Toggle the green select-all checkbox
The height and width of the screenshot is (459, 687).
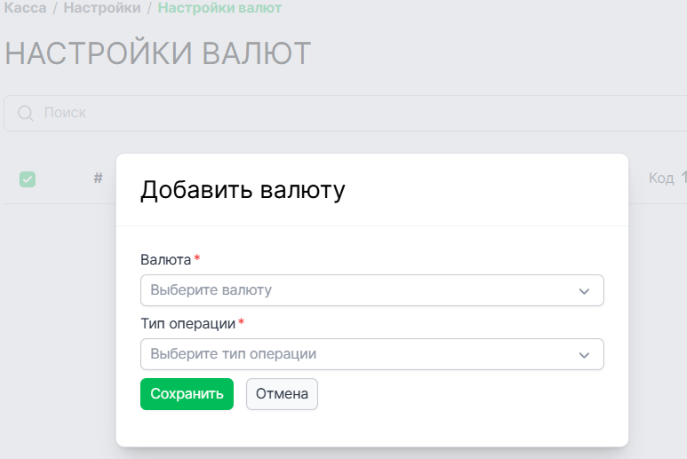[x=27, y=179]
